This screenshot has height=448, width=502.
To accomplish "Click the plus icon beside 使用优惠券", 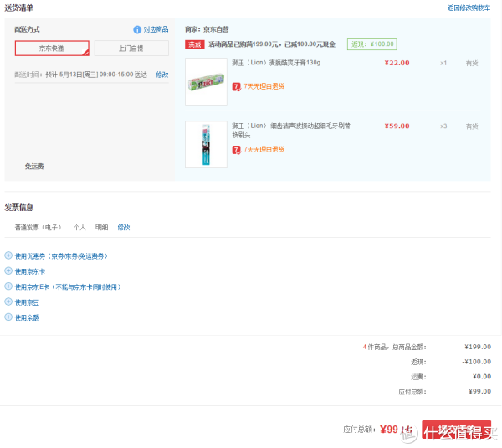I will click(8, 255).
